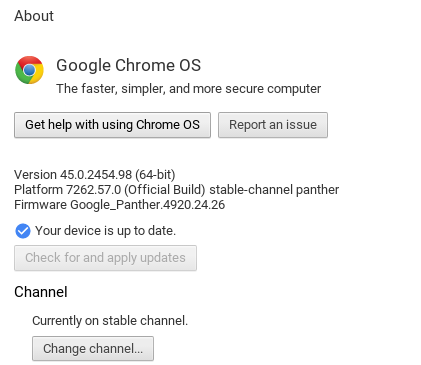Click the version number 45.0.2454.98
The height and width of the screenshot is (365, 421).
coord(96,175)
